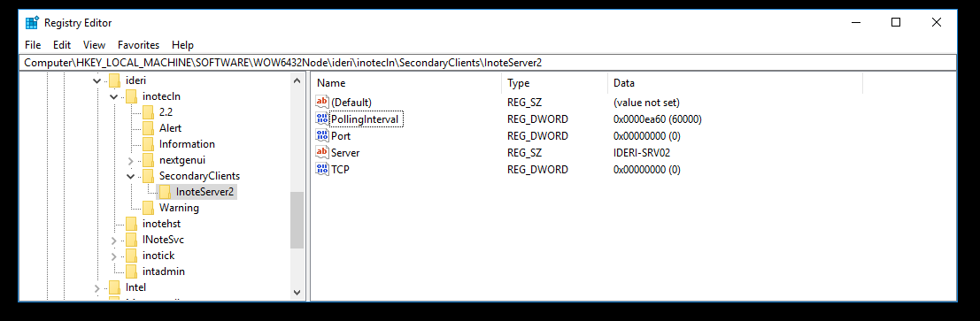980x321 pixels.
Task: Select the Warning key label
Action: [179, 208]
